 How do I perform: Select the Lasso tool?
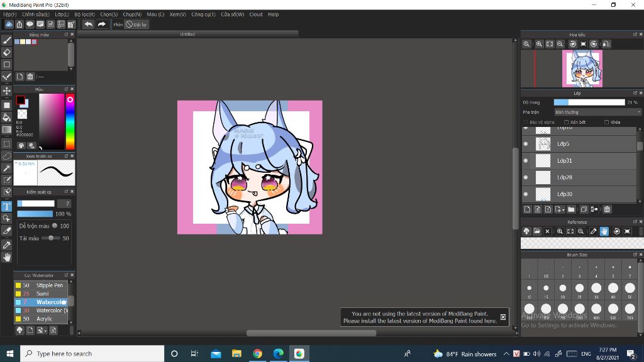(6, 156)
